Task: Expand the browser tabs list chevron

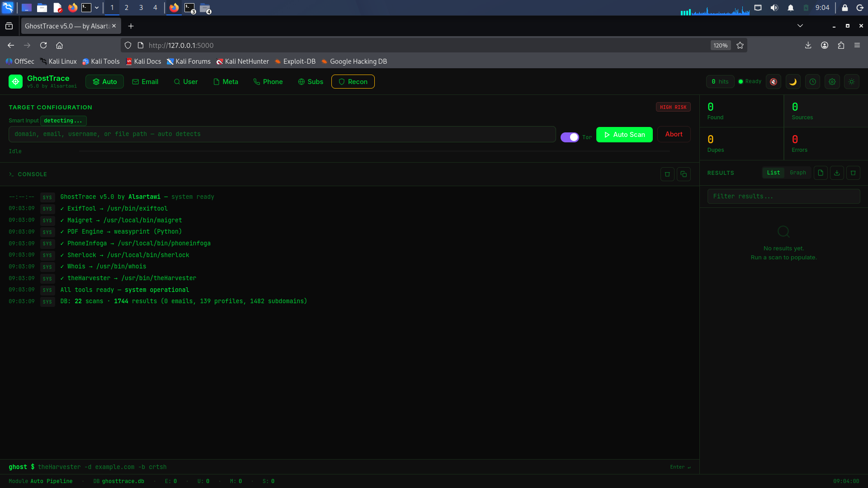Action: pyautogui.click(x=800, y=26)
